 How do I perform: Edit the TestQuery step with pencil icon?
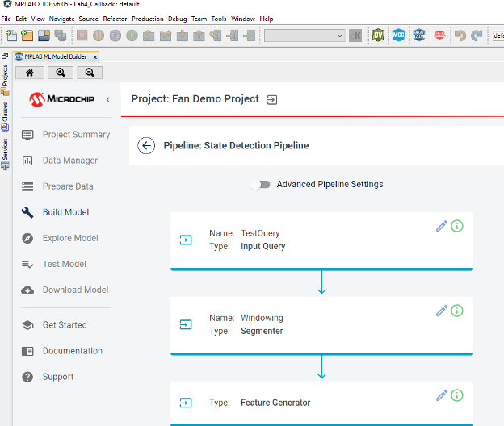pos(441,227)
